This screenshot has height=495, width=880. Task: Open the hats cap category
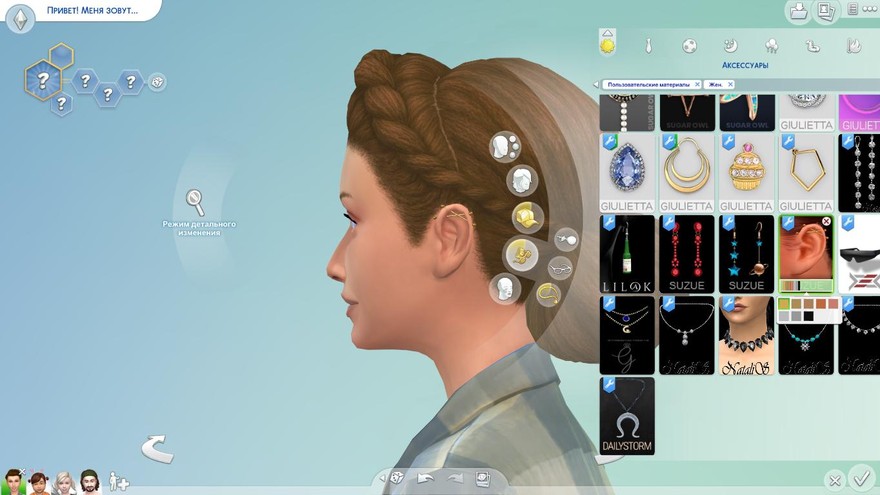coord(528,217)
